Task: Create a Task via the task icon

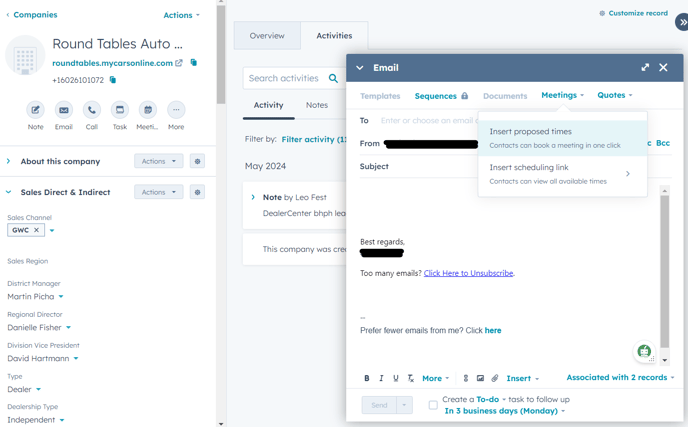Action: click(120, 110)
